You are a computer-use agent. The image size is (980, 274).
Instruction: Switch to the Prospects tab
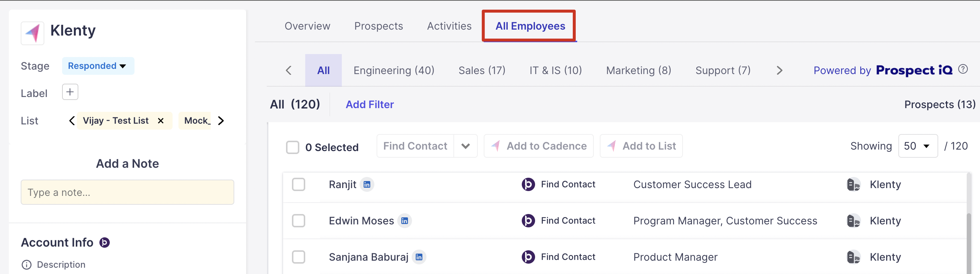[378, 26]
